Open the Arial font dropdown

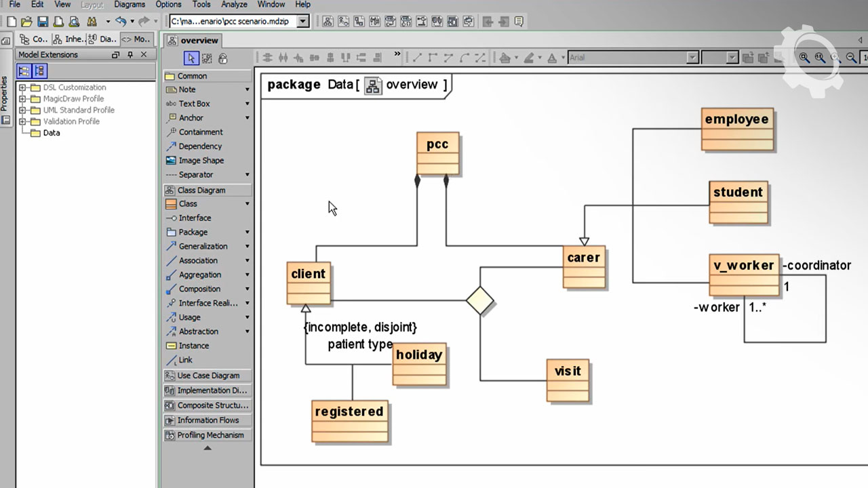[692, 58]
